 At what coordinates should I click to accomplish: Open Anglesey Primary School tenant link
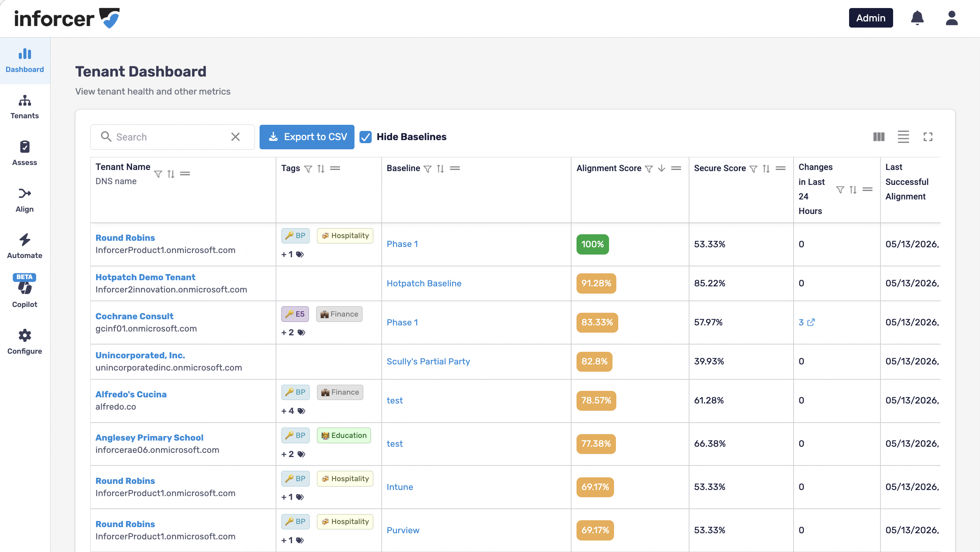(x=149, y=438)
